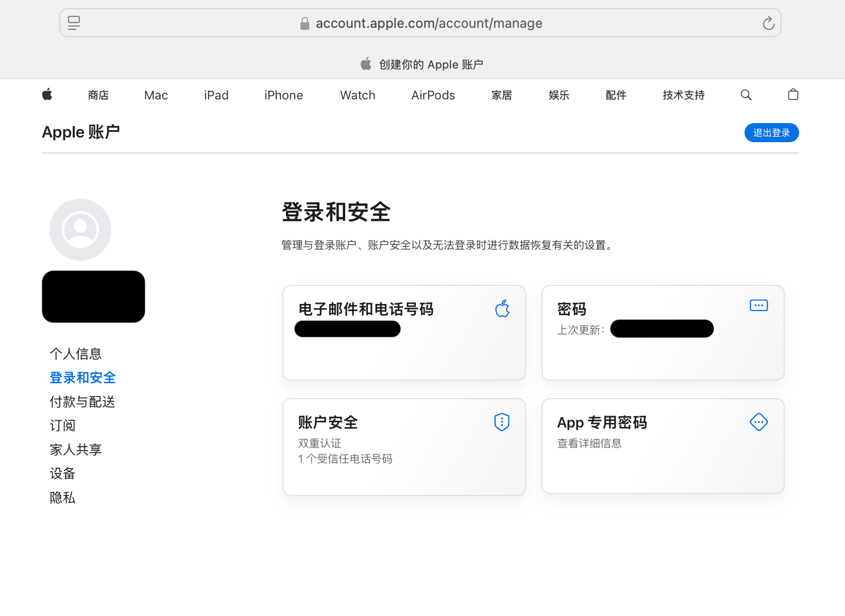Open the 设备 section

(x=62, y=473)
